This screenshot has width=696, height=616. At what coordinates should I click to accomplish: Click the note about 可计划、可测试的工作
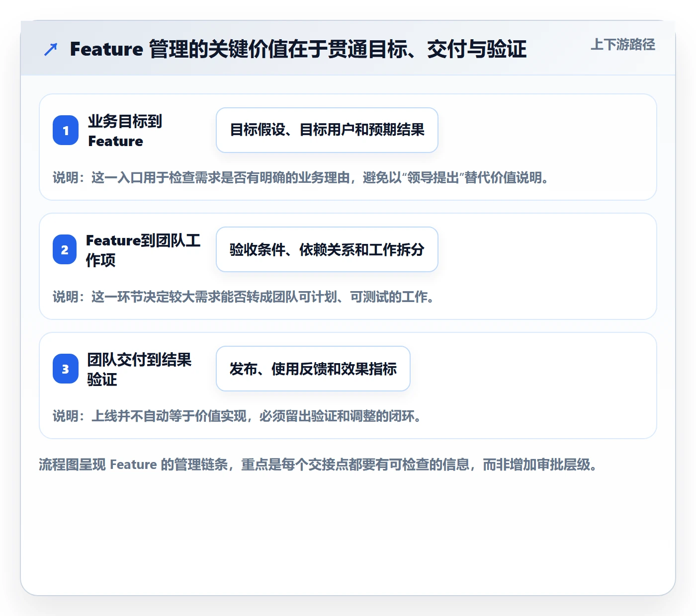point(244,297)
